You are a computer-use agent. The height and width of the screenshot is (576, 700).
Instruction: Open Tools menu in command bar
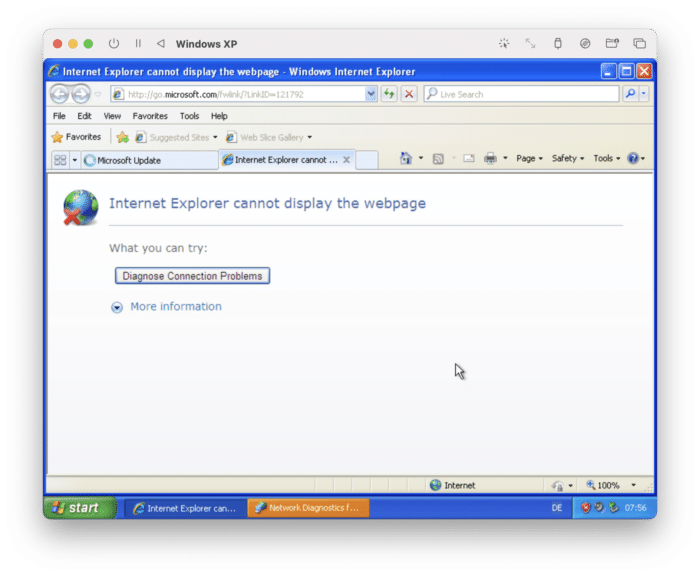tap(606, 159)
